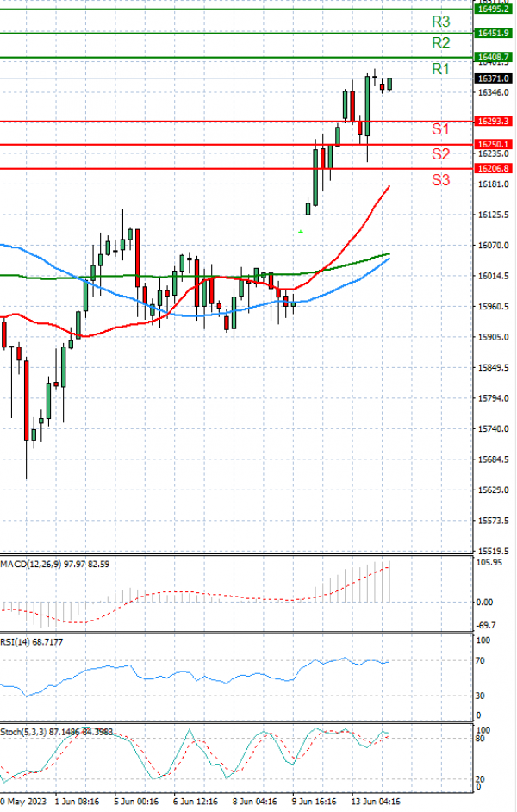Click the 15849.5 price axis label
This screenshot has width=517, height=812.
pyautogui.click(x=493, y=368)
